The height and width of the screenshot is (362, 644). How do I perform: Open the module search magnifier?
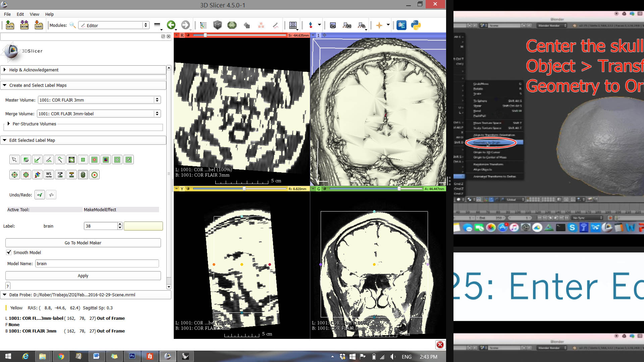pos(72,25)
